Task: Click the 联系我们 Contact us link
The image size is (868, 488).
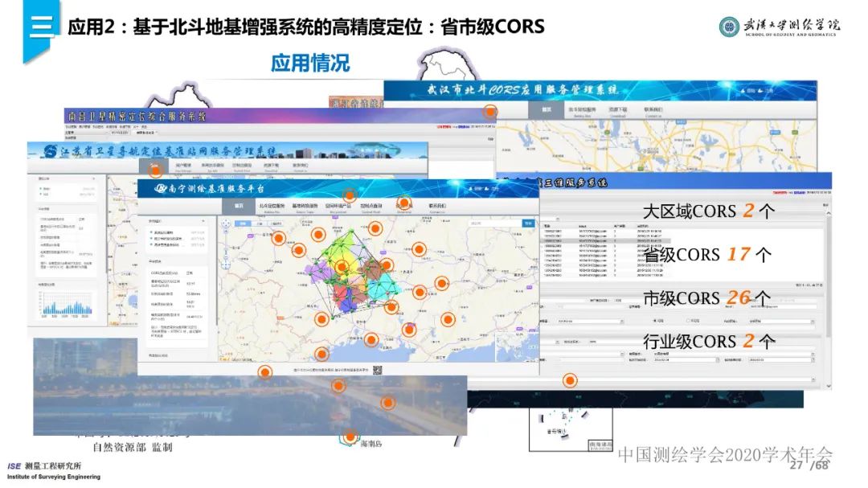Action: [x=653, y=109]
